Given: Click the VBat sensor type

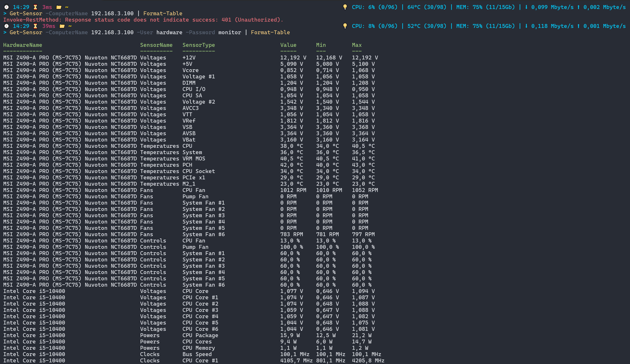Looking at the screenshot, I should tap(189, 140).
